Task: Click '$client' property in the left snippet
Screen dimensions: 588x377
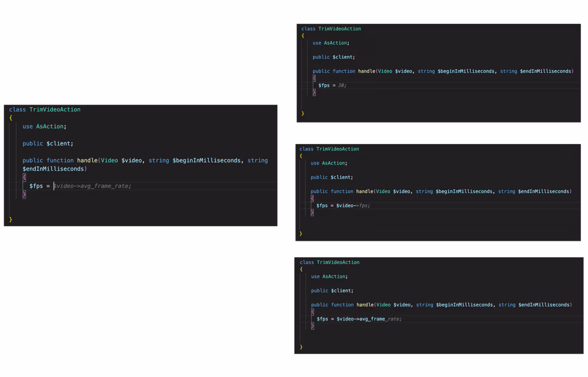Action: (x=58, y=144)
